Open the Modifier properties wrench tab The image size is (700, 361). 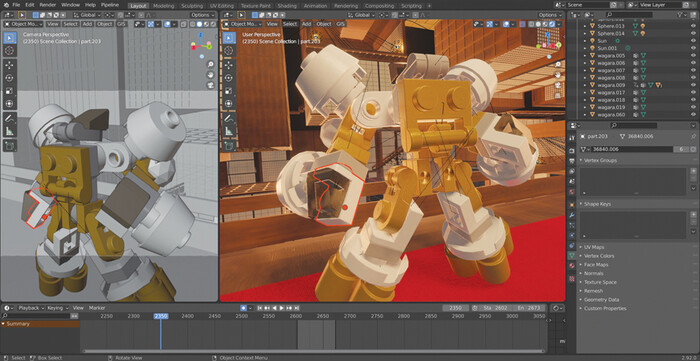click(x=571, y=214)
